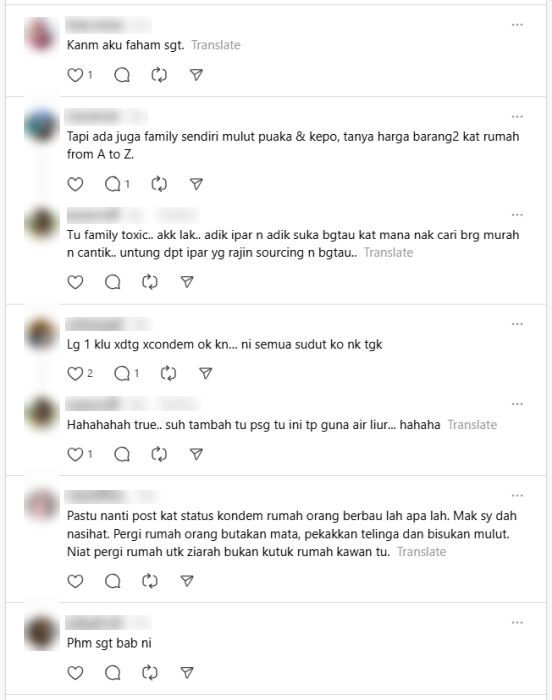Open more options for "Pastu nanti post" comment
Viewport: 552px width, 700px height.
tap(517, 496)
